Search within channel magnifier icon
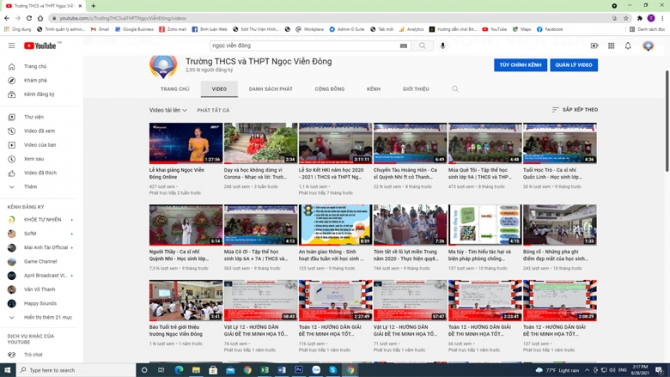Viewport: 670px width, 377px height. pos(455,89)
